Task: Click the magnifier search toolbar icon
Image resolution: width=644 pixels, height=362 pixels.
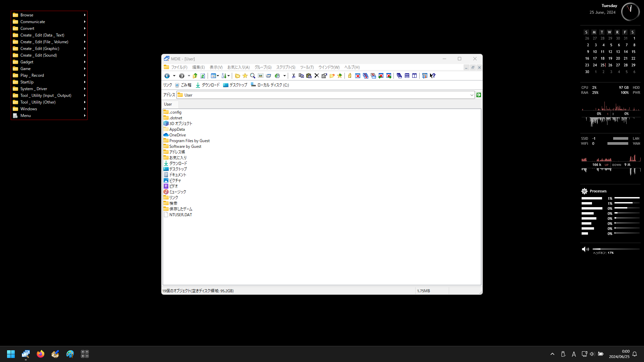Action: tap(253, 76)
